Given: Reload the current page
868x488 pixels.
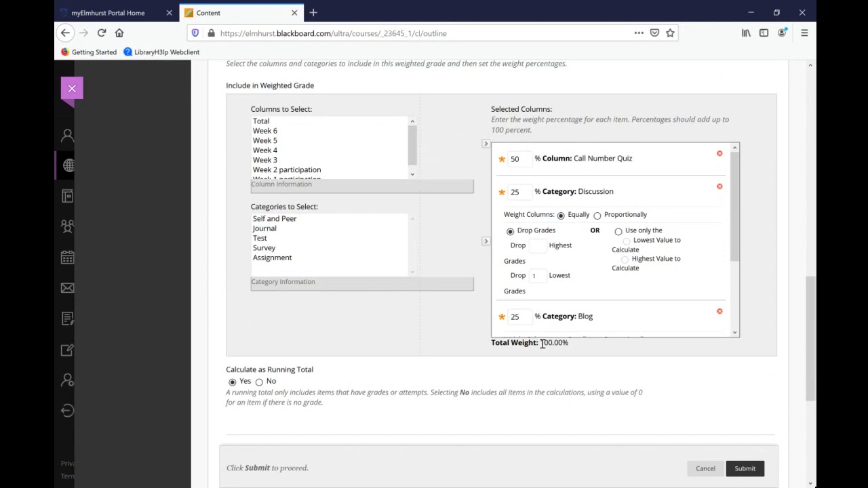Looking at the screenshot, I should point(102,33).
